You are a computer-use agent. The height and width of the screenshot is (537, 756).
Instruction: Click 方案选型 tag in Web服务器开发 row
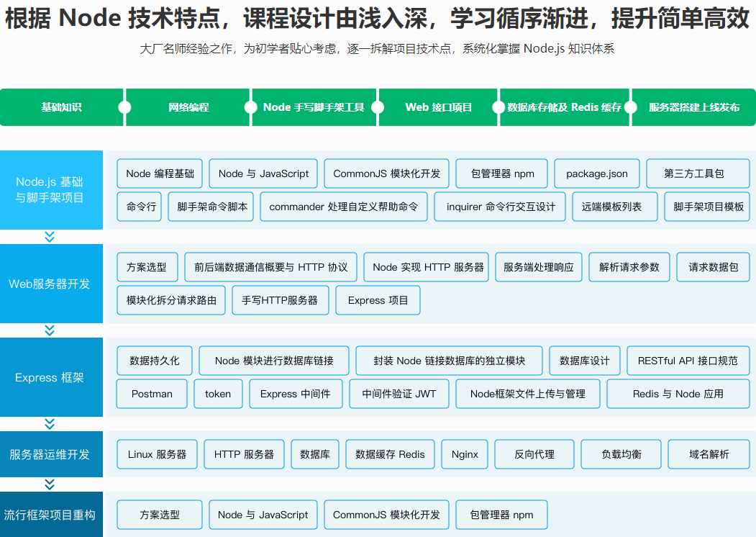[147, 267]
